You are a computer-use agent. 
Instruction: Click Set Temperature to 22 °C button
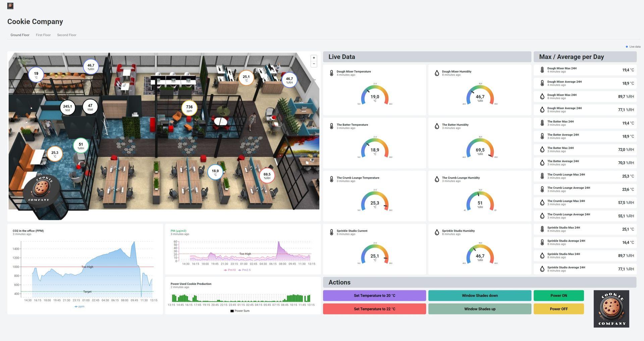(374, 309)
